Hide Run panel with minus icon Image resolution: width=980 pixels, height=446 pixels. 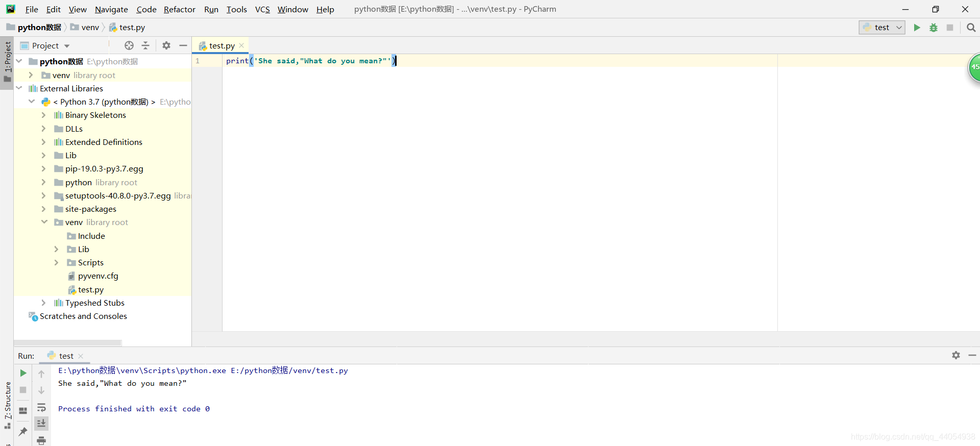972,355
